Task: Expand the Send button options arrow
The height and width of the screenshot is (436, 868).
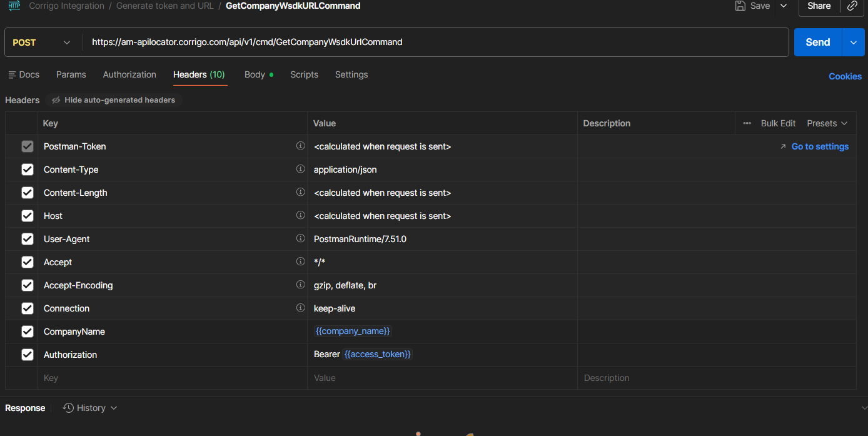Action: tap(854, 43)
